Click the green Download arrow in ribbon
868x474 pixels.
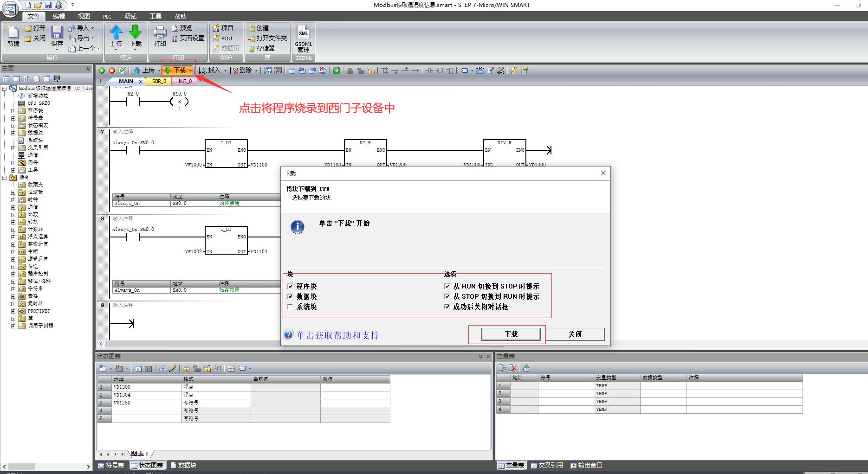pos(136,36)
